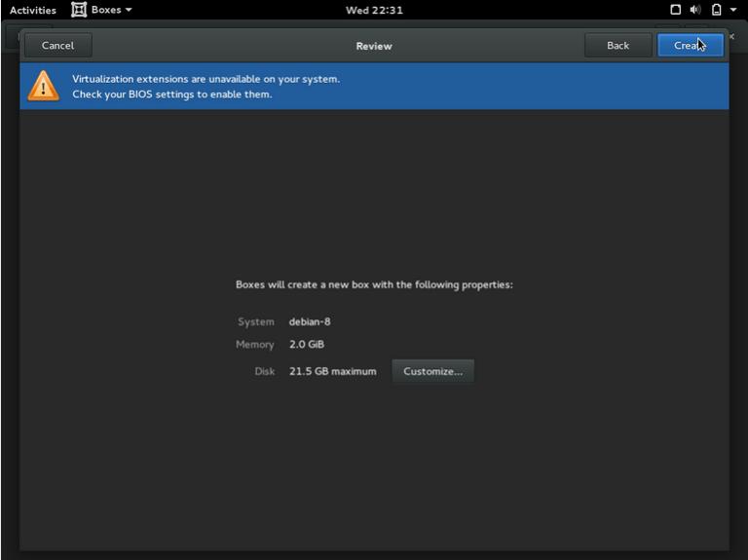
Task: Click the Boxes application icon in top bar
Action: [x=79, y=10]
